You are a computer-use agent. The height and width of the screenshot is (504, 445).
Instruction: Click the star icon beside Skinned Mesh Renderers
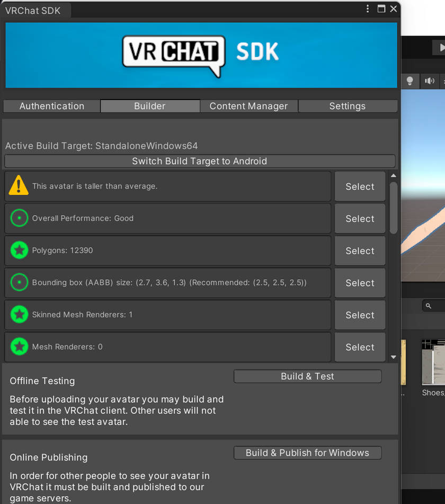coord(19,314)
